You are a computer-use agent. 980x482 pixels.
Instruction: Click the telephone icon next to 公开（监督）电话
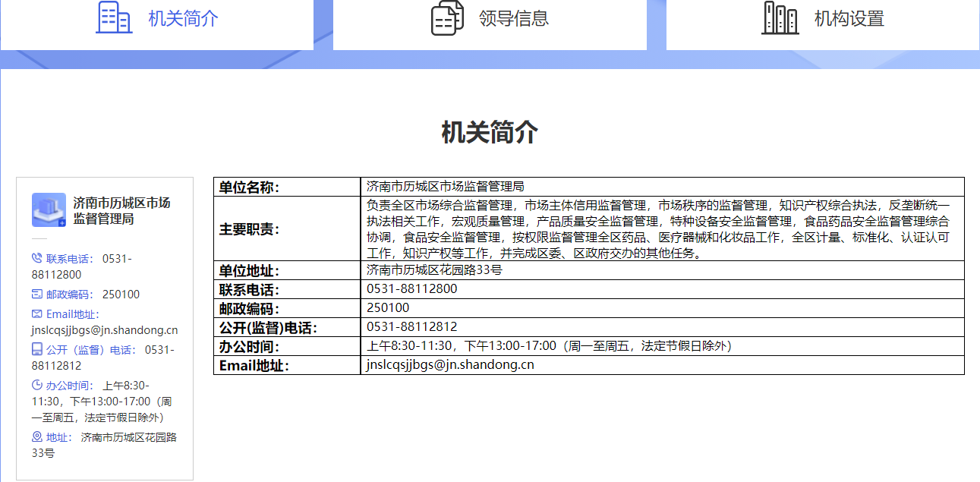point(36,350)
